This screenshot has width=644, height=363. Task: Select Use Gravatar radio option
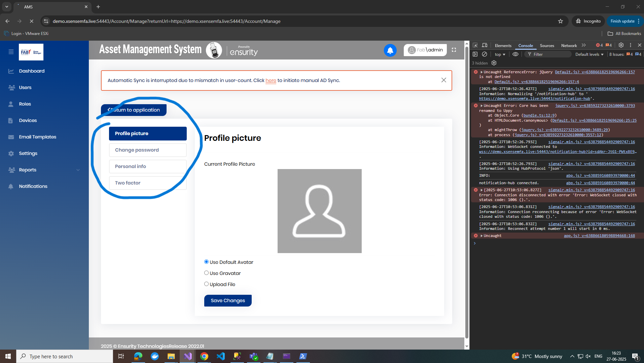point(206,273)
